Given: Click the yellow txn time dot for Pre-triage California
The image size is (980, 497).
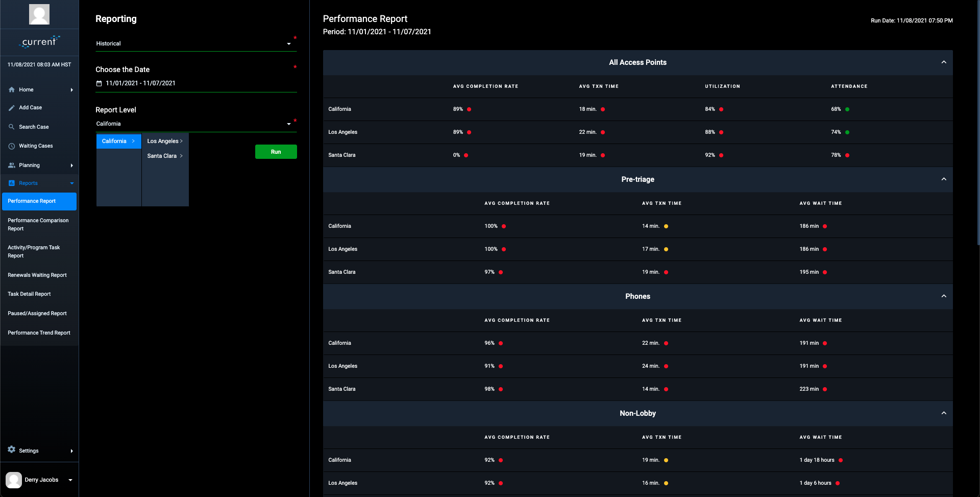Looking at the screenshot, I should click(x=666, y=226).
